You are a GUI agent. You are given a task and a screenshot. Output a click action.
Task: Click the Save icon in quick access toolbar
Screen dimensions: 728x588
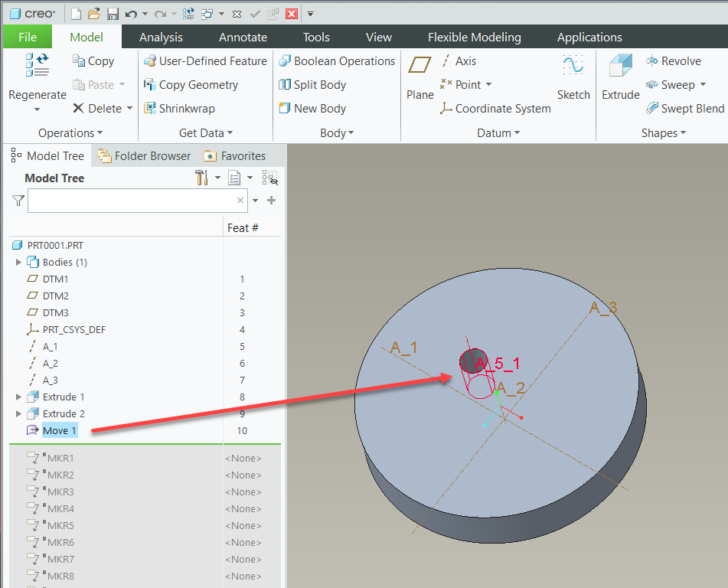coord(113,14)
